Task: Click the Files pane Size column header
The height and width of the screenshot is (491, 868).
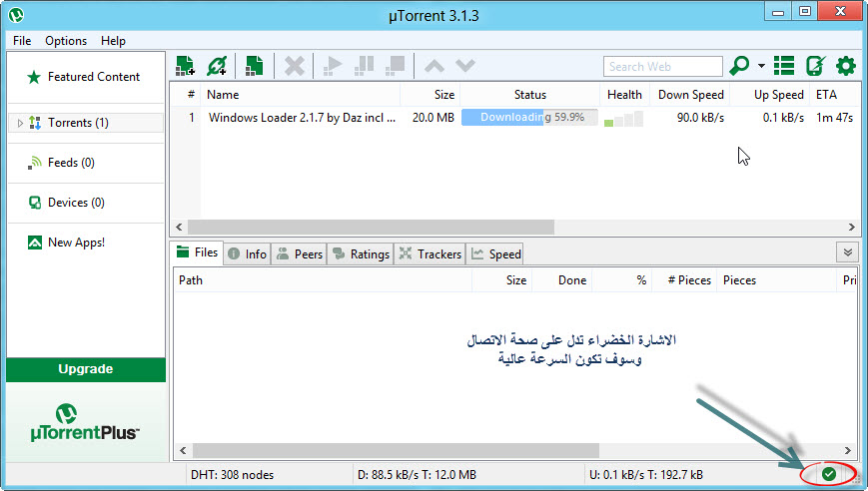Action: coord(502,280)
